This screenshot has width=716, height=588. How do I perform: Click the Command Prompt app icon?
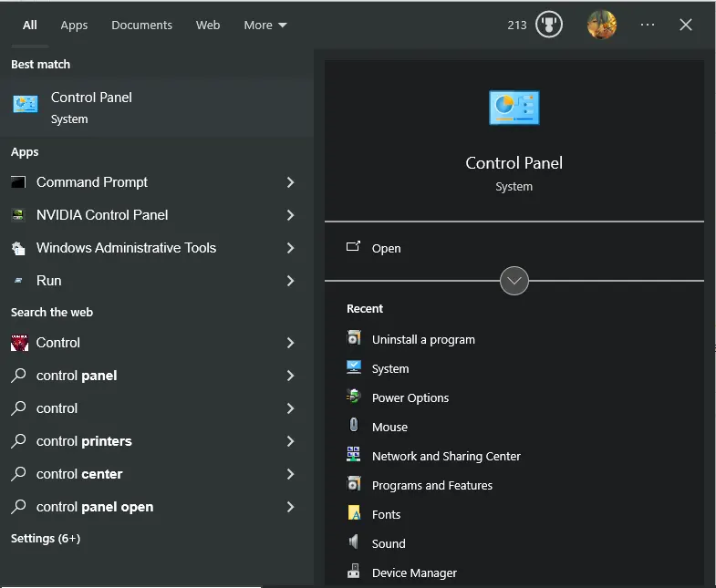[x=18, y=182]
